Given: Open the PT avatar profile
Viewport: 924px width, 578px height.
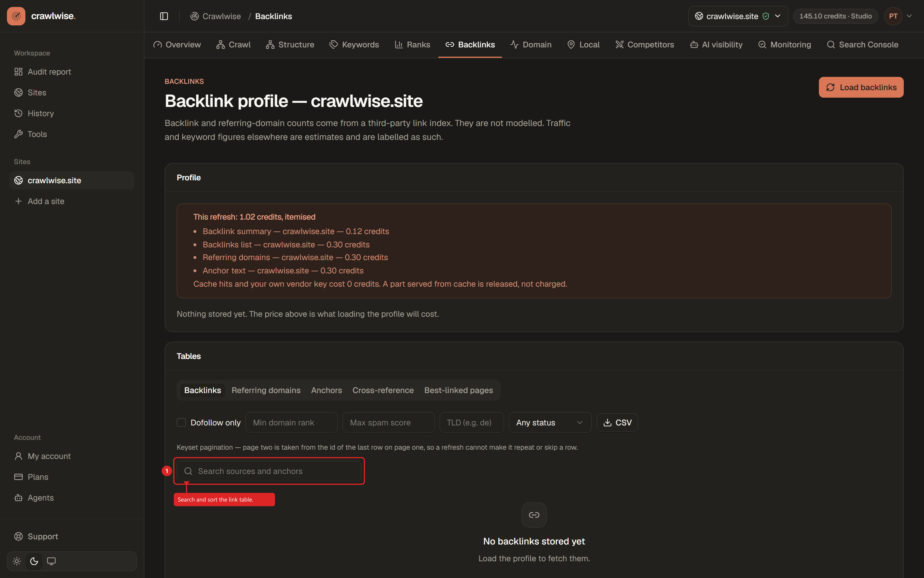Looking at the screenshot, I should [x=893, y=16].
